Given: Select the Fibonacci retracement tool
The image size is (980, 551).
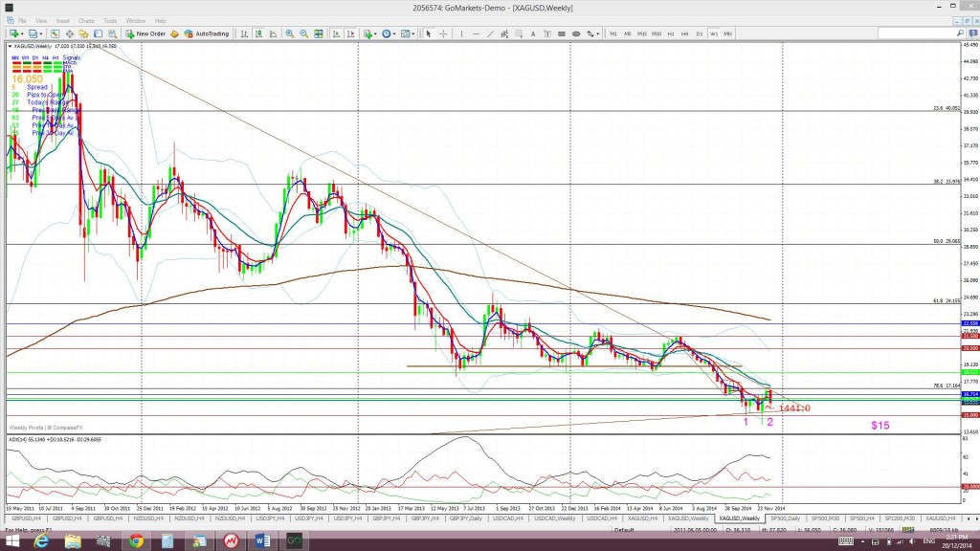Looking at the screenshot, I should 519,33.
